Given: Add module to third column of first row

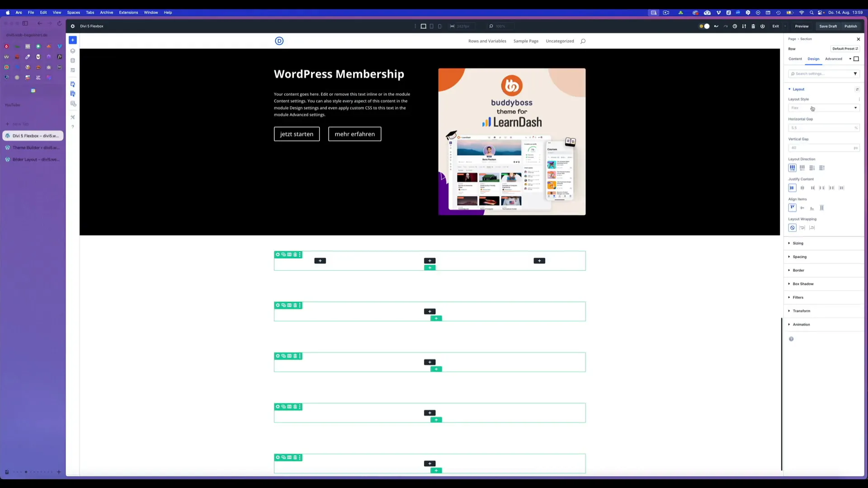Looking at the screenshot, I should pos(539,261).
